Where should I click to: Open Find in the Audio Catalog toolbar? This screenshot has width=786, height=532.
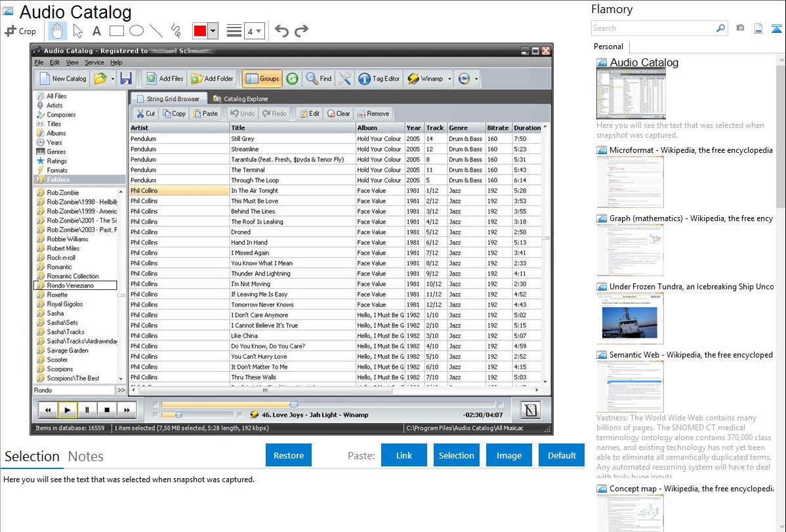pyautogui.click(x=319, y=79)
